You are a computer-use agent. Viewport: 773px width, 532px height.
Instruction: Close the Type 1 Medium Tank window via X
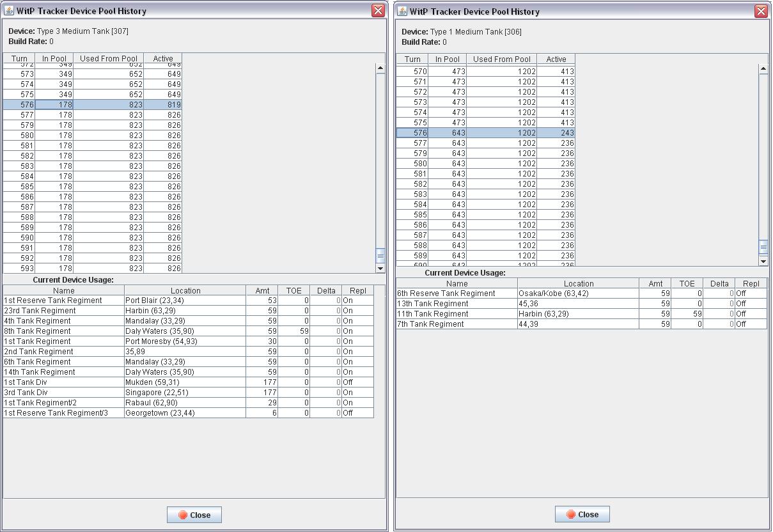coord(761,11)
